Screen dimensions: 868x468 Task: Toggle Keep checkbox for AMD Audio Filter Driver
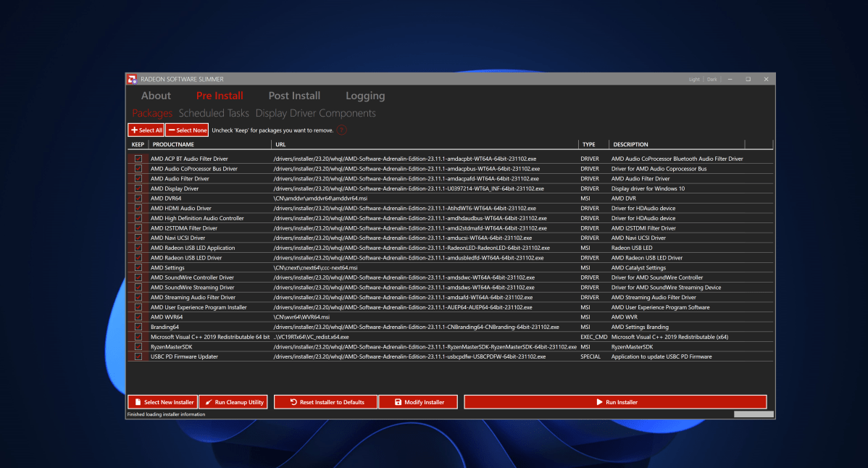click(138, 179)
